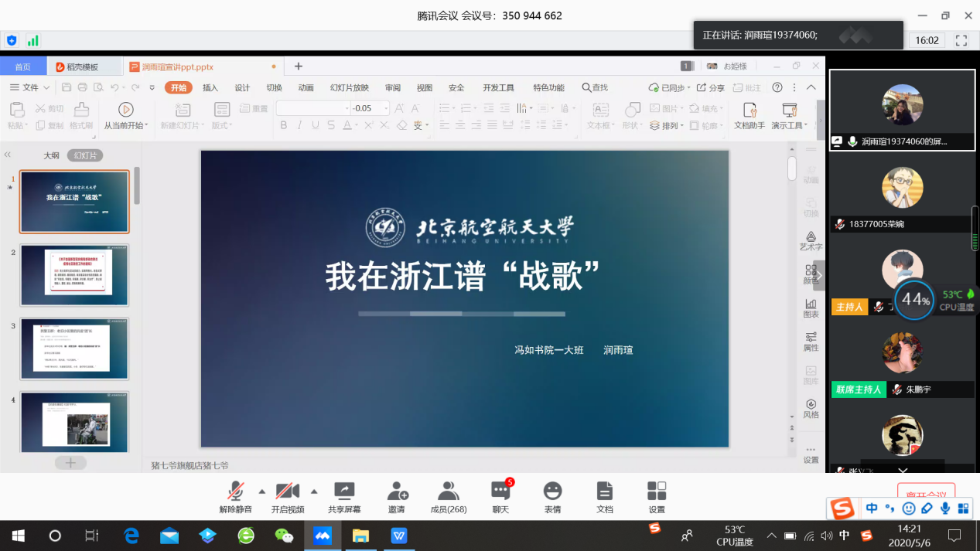Toggle microphone with 解除静音
This screenshot has height=551, width=980.
236,497
